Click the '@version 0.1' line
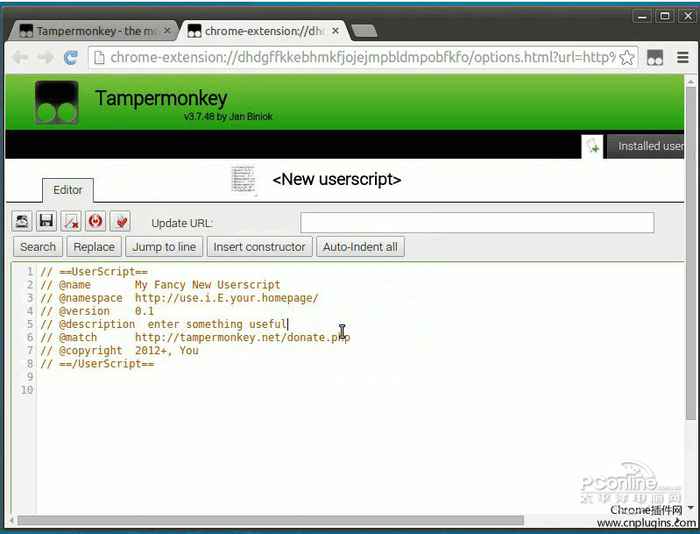Viewport: 700px width, 534px height. coord(97,311)
